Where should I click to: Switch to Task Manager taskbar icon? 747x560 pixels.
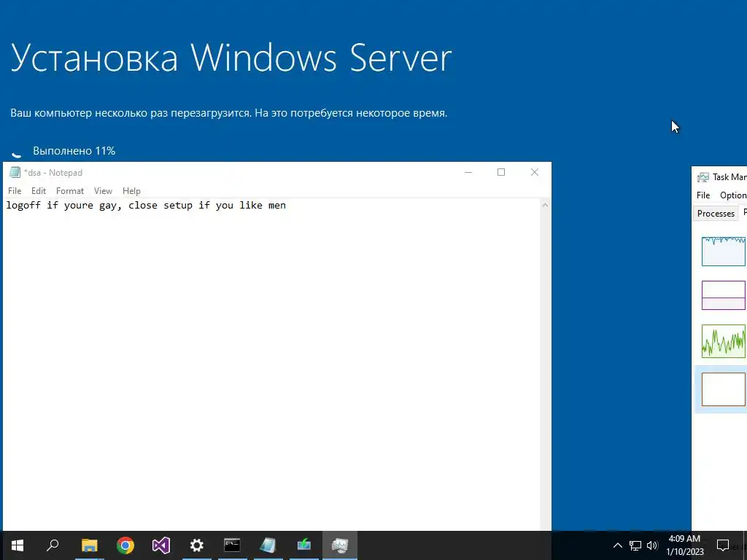[340, 545]
